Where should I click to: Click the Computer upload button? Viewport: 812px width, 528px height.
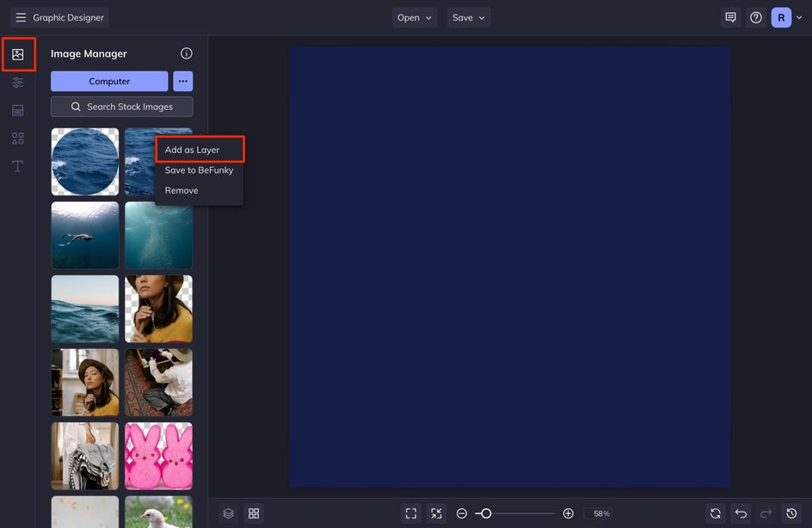click(x=109, y=82)
